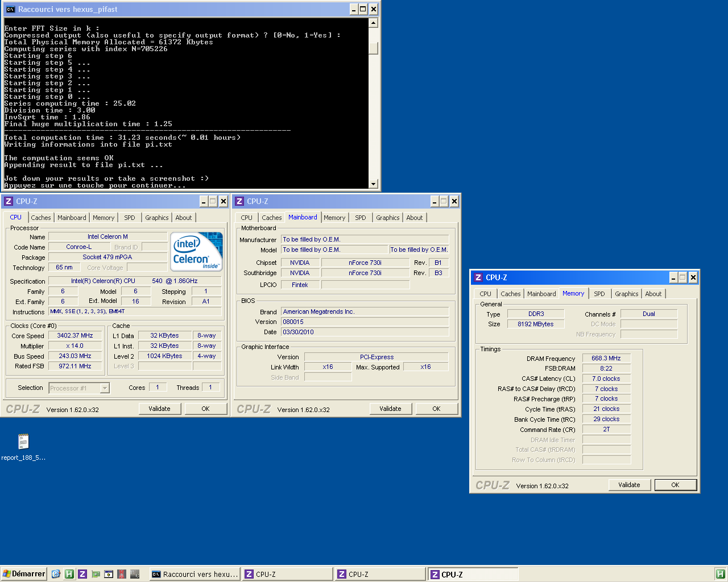Click the Z title icon of the CPU-Z window showing the CPU tab
Viewport: 728px width, 582px height.
[9, 201]
